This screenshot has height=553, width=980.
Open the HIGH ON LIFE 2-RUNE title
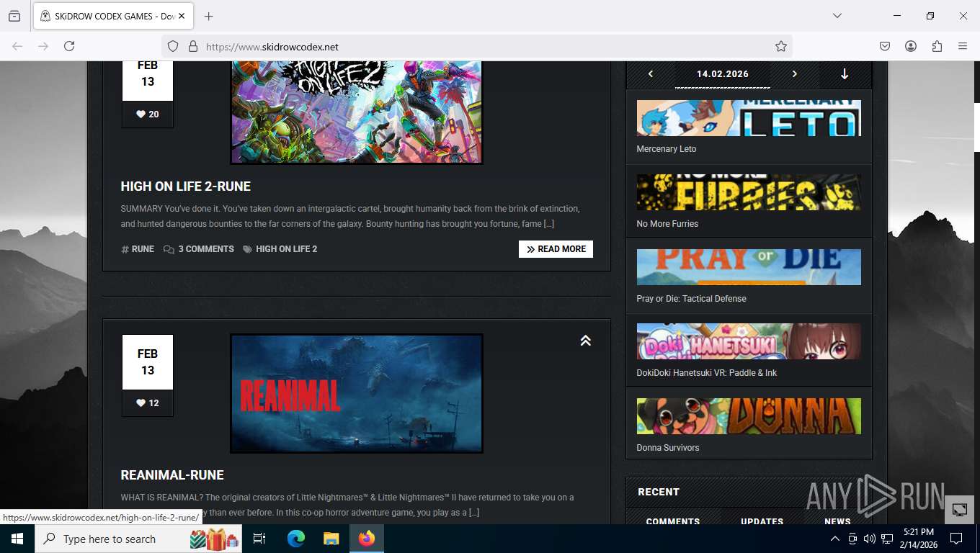tap(186, 186)
